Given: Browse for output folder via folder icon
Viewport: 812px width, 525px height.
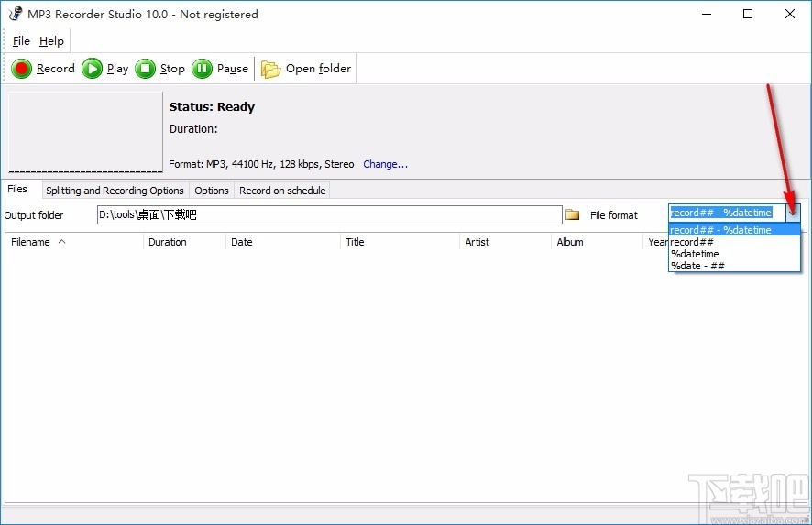Looking at the screenshot, I should [572, 214].
